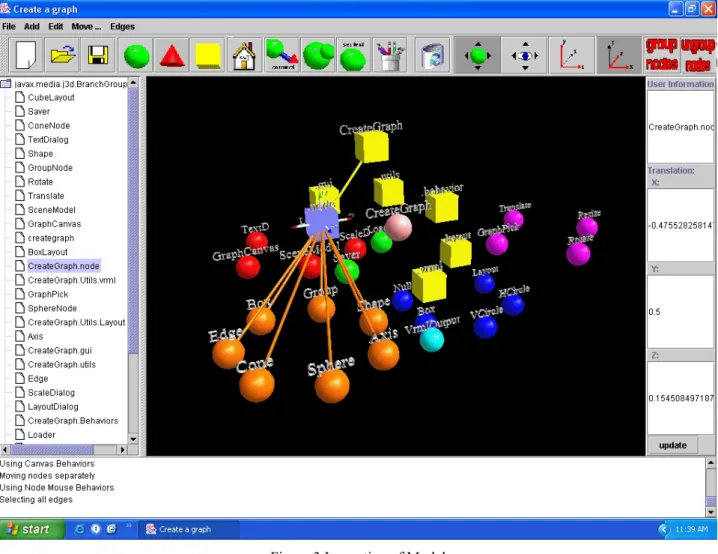Click the User Information text field
Screen dimensions: 718x554
point(680,127)
